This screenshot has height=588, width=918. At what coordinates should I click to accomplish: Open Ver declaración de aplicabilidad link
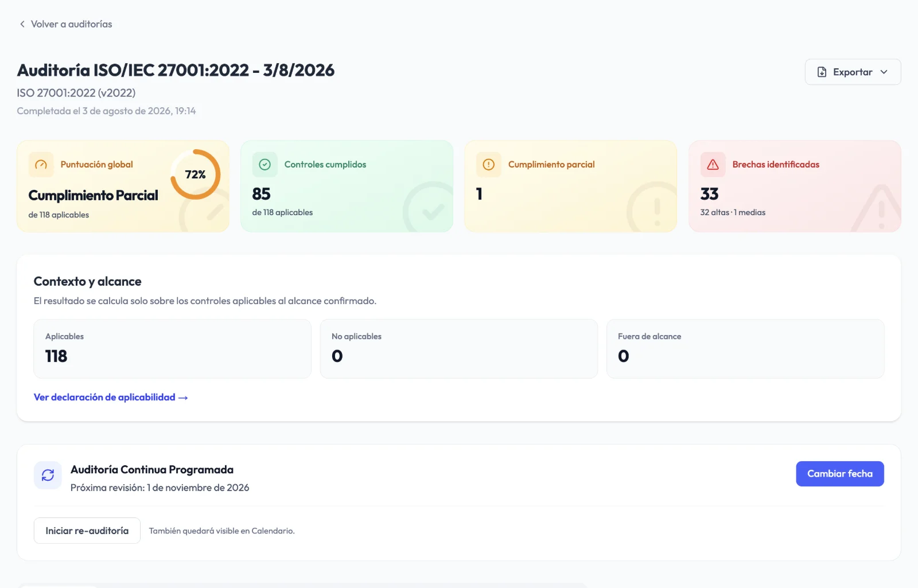[x=111, y=397]
